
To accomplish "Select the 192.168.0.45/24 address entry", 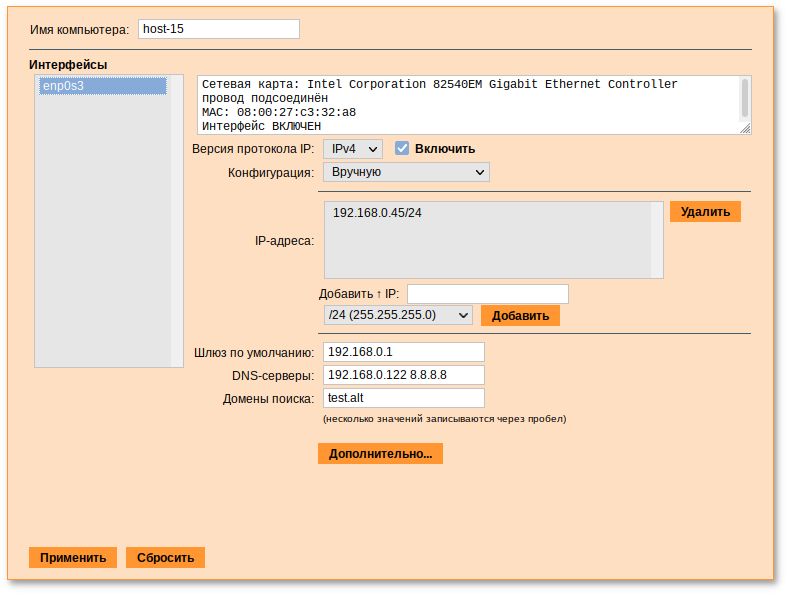I will click(x=378, y=213).
